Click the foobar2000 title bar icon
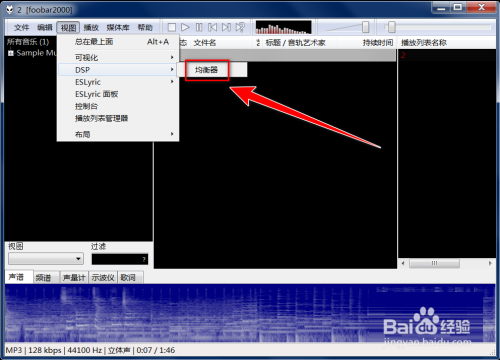 (10, 9)
